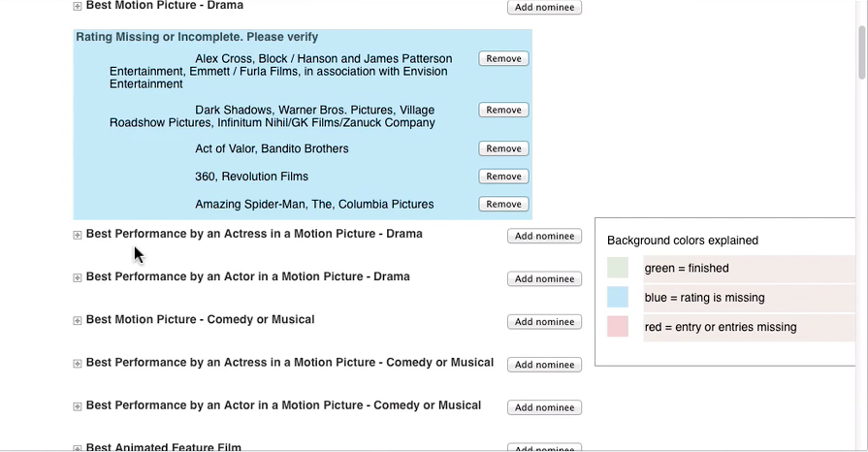Remove the Dark Shadows nominee
Viewport: 868px width, 452px height.
503,111
